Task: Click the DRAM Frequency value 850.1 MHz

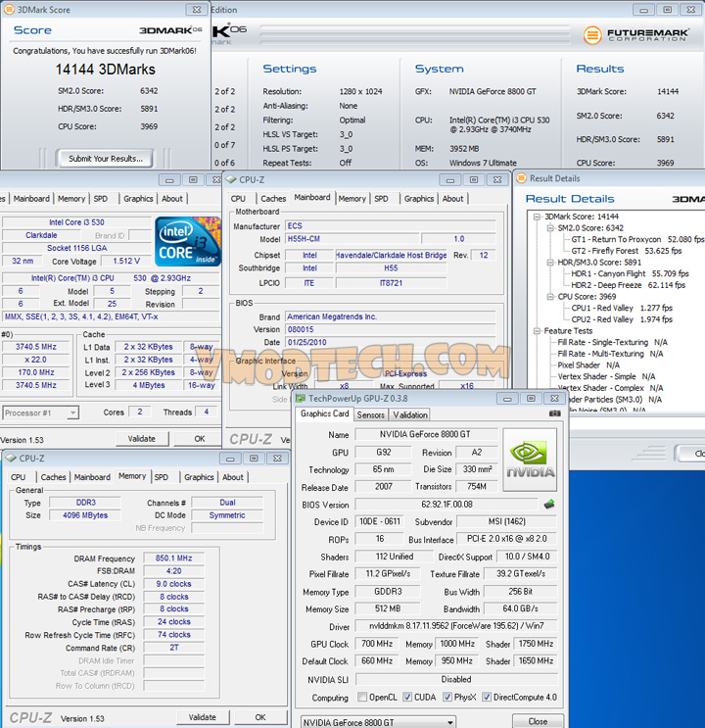Action: click(173, 558)
